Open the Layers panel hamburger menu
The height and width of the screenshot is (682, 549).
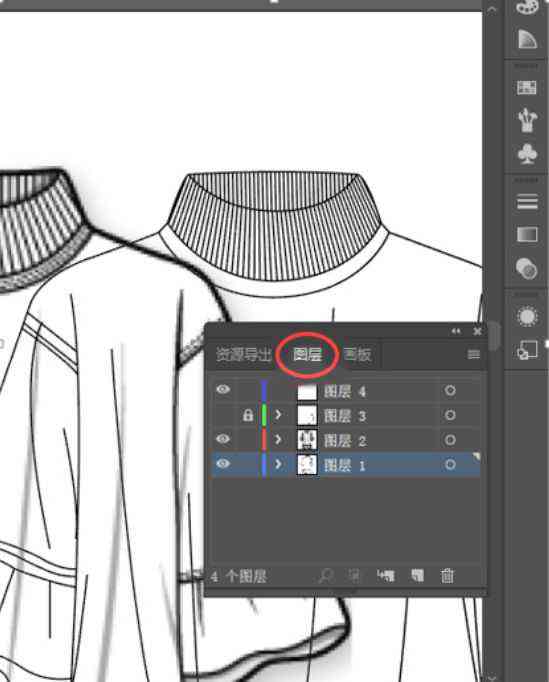click(473, 354)
